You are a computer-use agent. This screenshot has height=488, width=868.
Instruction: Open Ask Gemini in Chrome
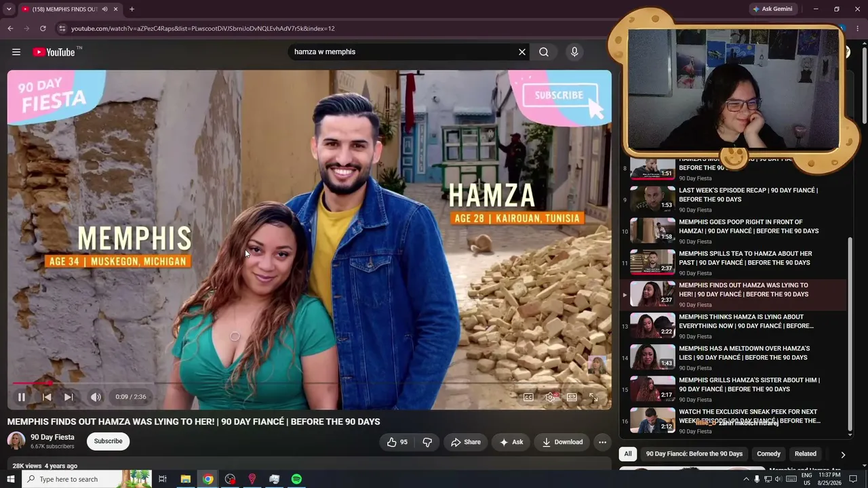pos(772,9)
